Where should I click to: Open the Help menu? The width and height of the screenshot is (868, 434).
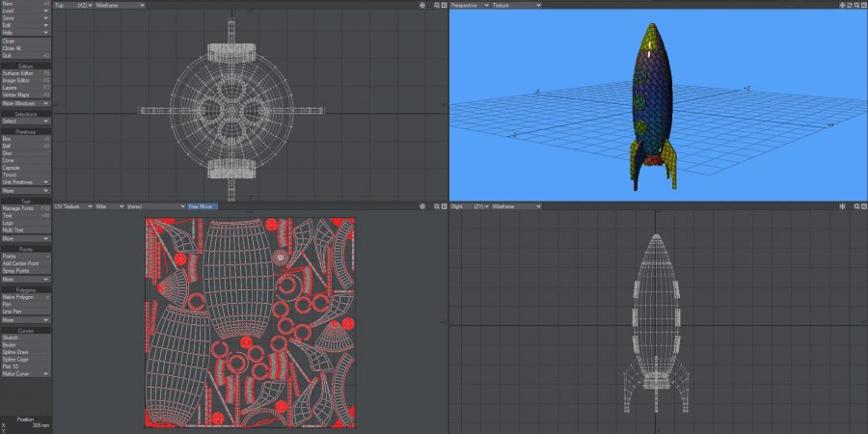[x=26, y=33]
